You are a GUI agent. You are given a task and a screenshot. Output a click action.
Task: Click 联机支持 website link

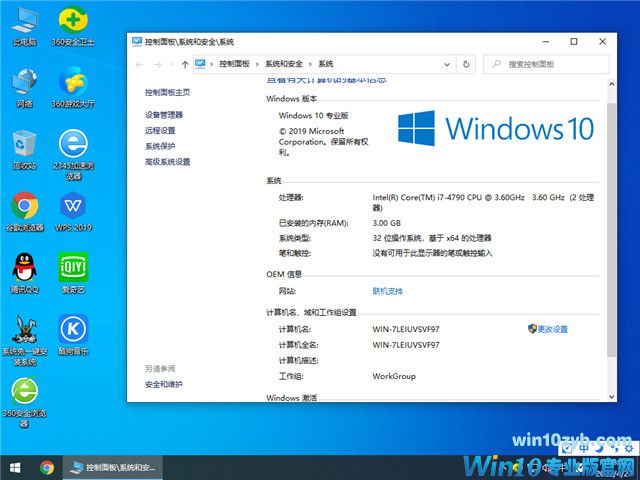[x=387, y=291]
